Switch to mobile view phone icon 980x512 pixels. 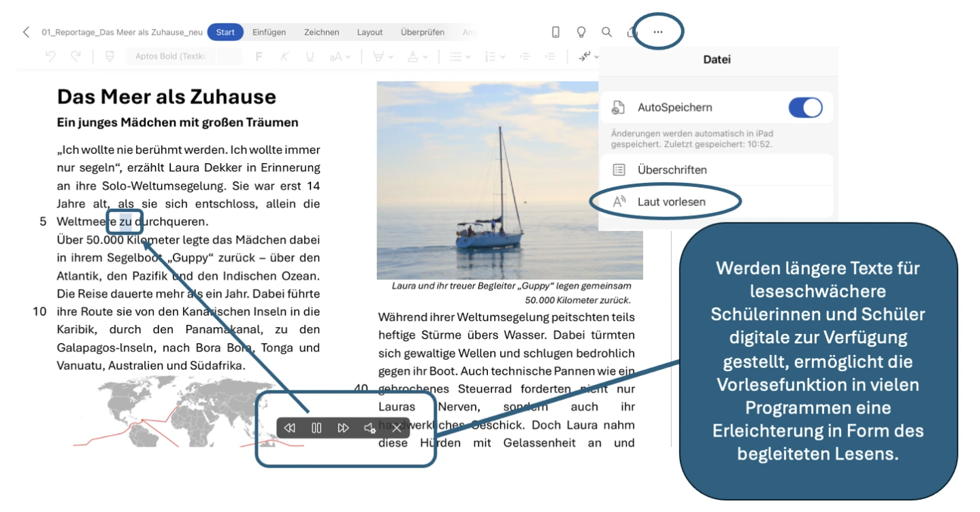pos(555,32)
